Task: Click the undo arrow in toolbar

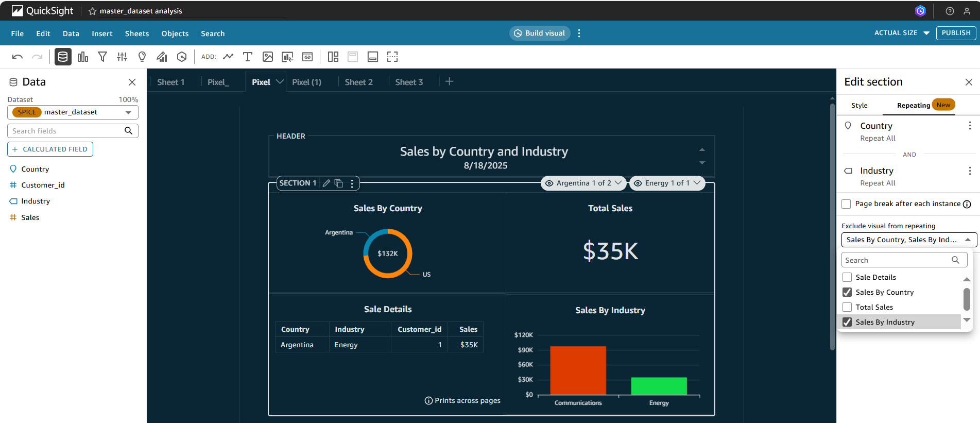Action: (18, 57)
